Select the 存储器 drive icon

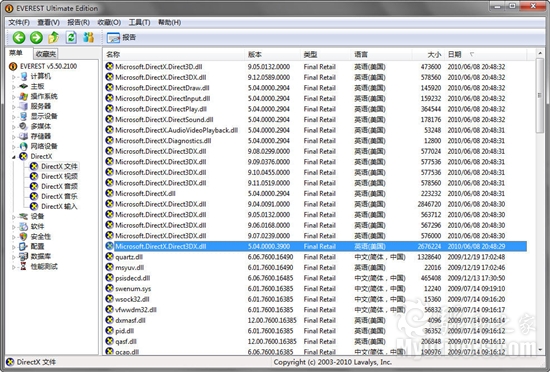click(x=24, y=136)
